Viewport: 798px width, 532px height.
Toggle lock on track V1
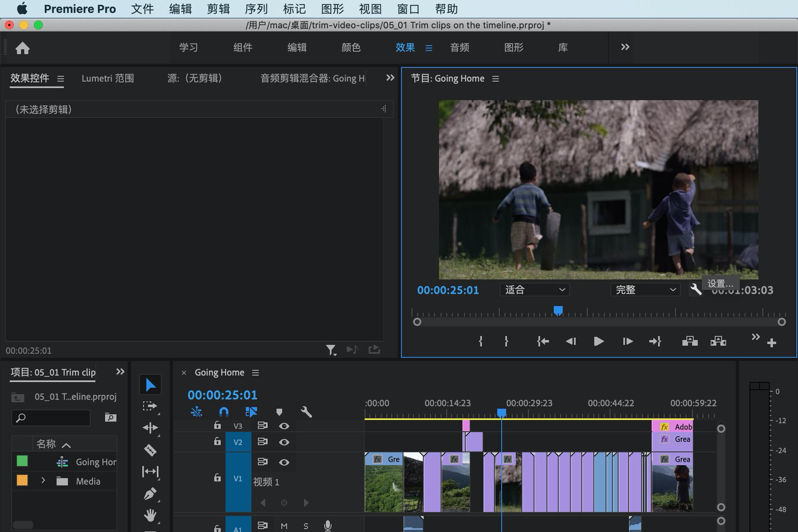pos(217,478)
